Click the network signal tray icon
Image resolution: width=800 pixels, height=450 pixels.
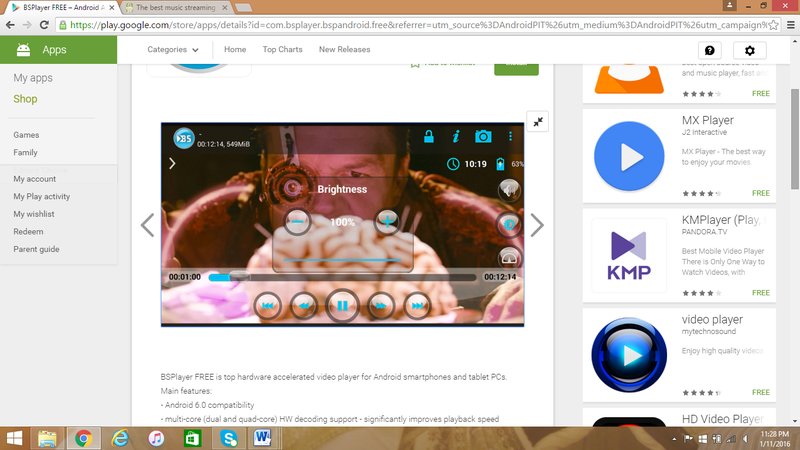click(x=731, y=439)
